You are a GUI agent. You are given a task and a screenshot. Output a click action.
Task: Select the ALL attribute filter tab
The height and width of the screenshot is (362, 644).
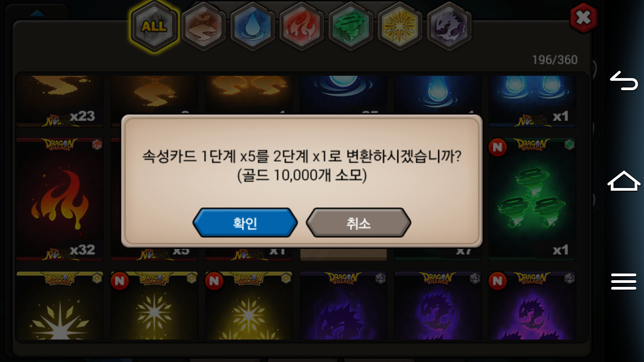pos(154,27)
